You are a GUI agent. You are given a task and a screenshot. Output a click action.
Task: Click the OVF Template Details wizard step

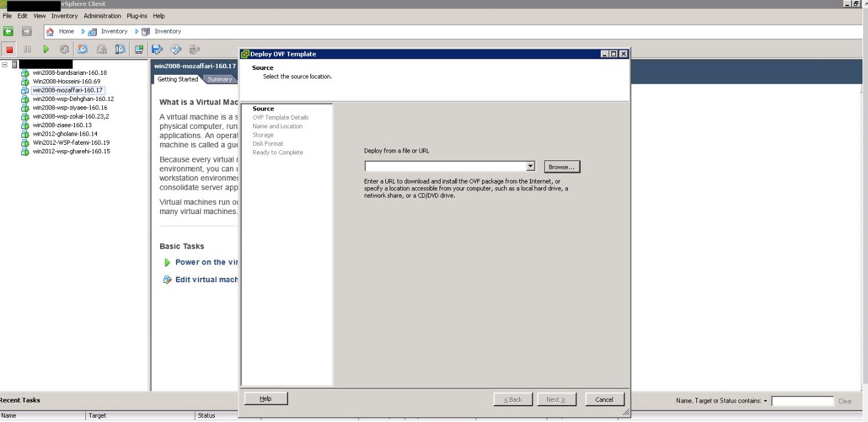pyautogui.click(x=281, y=117)
